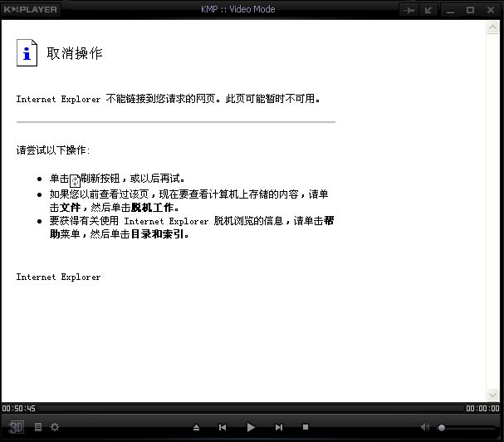Click elapsed time 00:50:45 display

[x=18, y=409]
